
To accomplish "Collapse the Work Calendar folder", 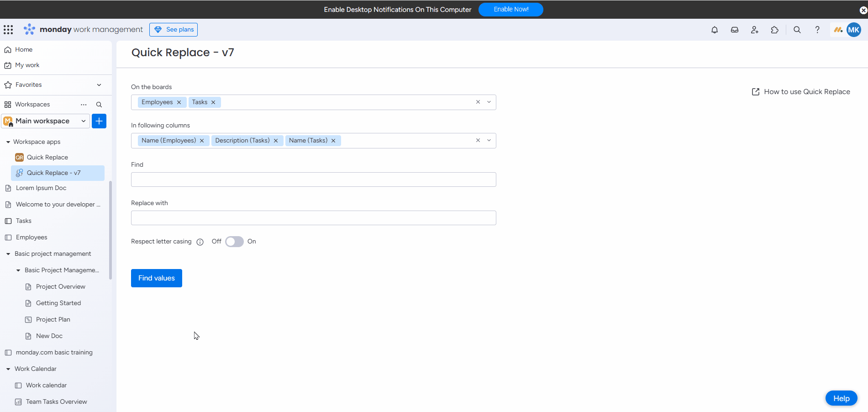I will point(8,369).
